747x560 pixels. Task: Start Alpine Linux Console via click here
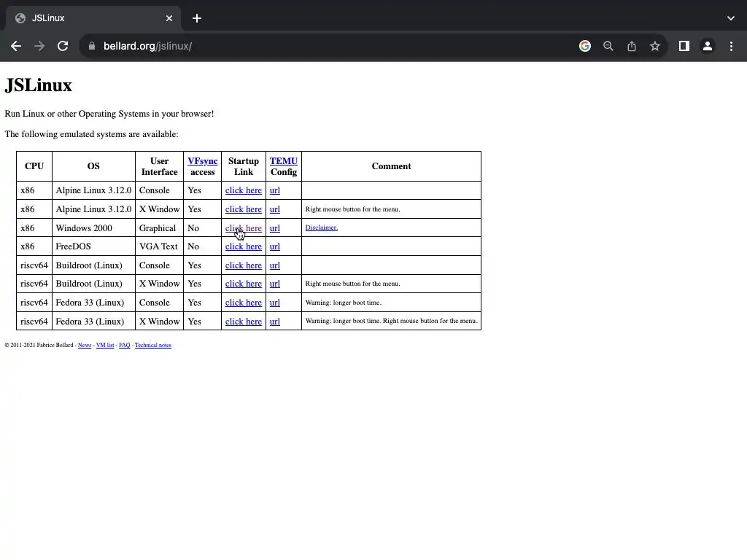244,190
